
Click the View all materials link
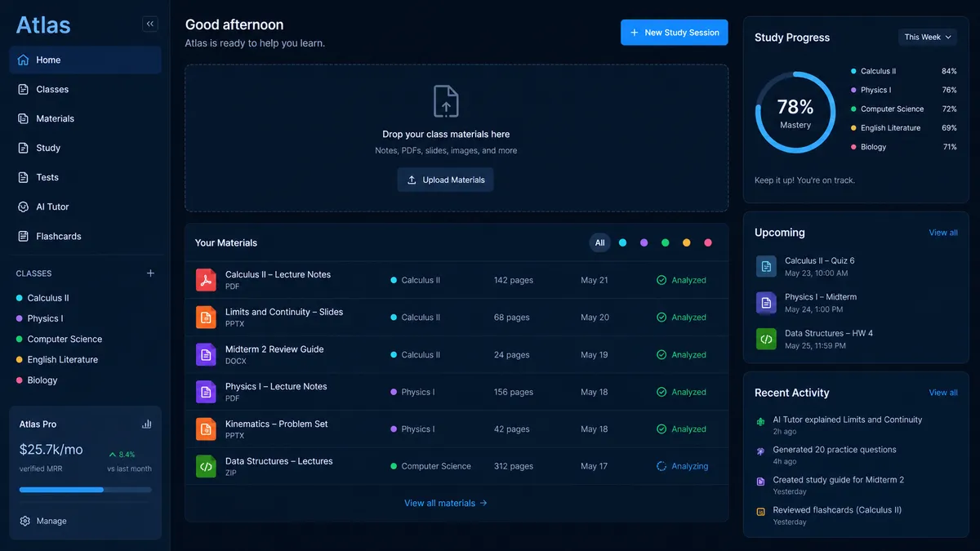pyautogui.click(x=446, y=503)
